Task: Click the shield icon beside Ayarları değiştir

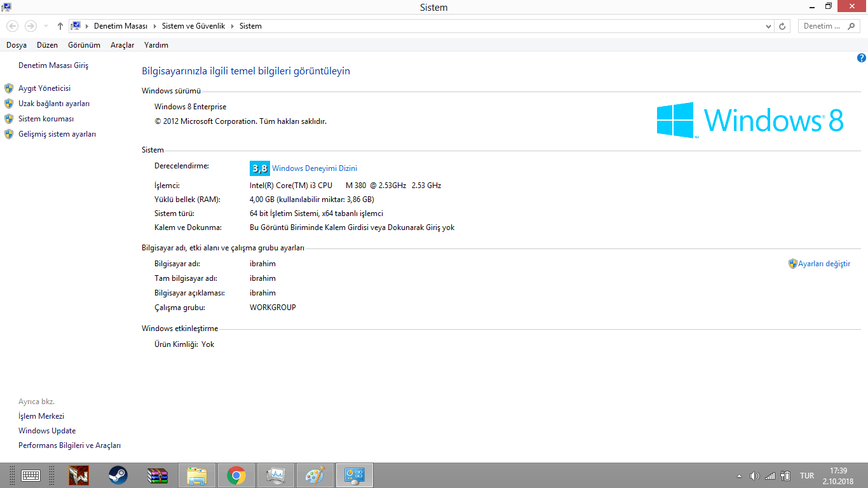Action: (x=792, y=264)
